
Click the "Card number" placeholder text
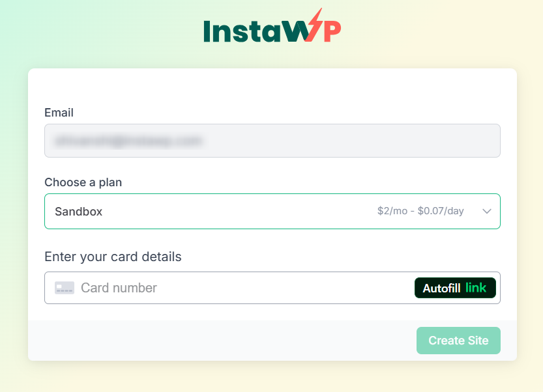119,288
